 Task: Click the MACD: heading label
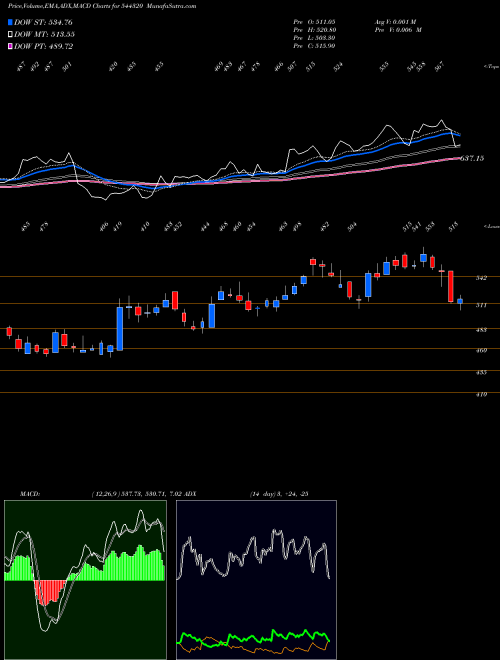30,494
